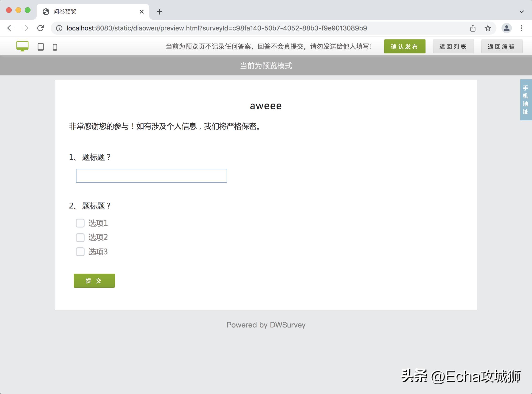Click 返回编辑 to return to editing

(x=502, y=46)
